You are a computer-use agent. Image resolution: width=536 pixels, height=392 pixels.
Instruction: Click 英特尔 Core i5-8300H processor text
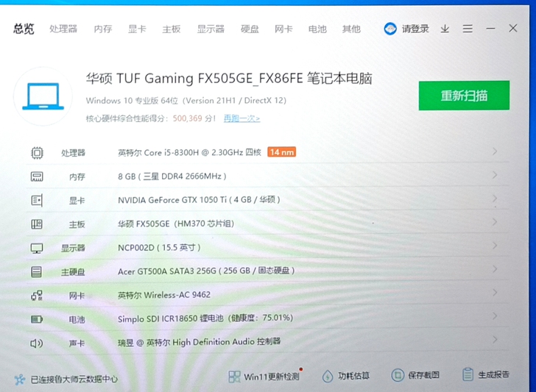(x=190, y=153)
